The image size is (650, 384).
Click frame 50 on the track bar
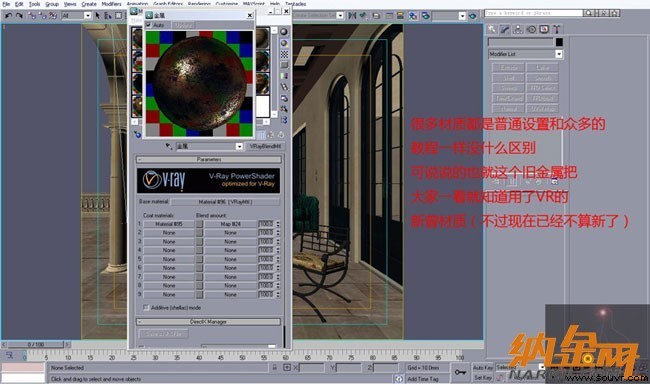[243, 356]
